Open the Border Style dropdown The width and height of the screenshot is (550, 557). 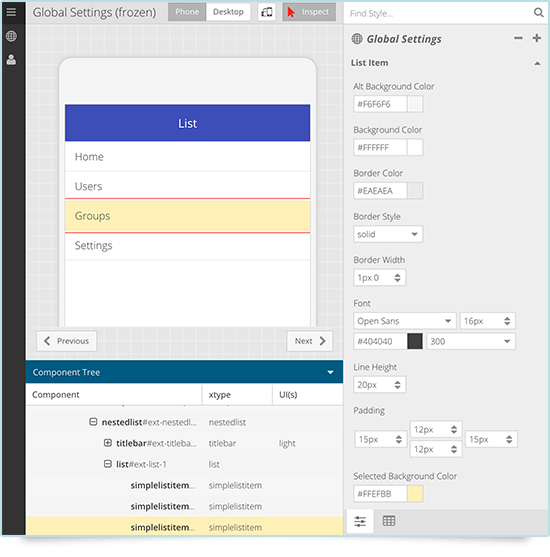coord(388,234)
